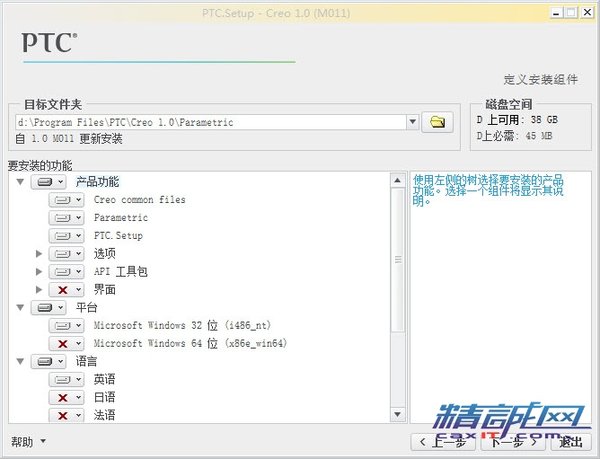Click scrollbar down arrow in feature tree

pos(398,414)
